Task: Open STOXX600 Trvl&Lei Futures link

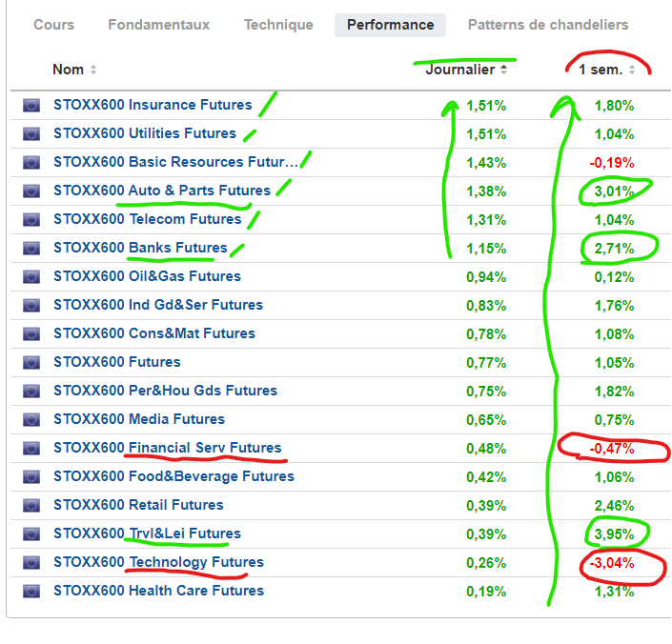Action: coord(147,533)
